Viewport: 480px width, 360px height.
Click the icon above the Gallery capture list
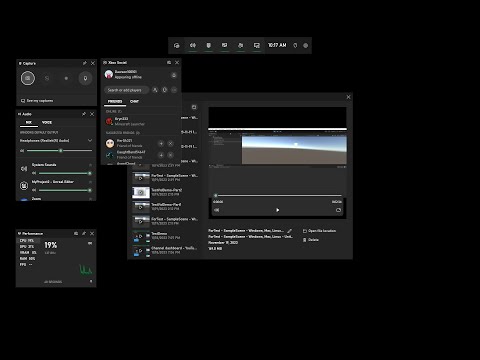[194, 107]
